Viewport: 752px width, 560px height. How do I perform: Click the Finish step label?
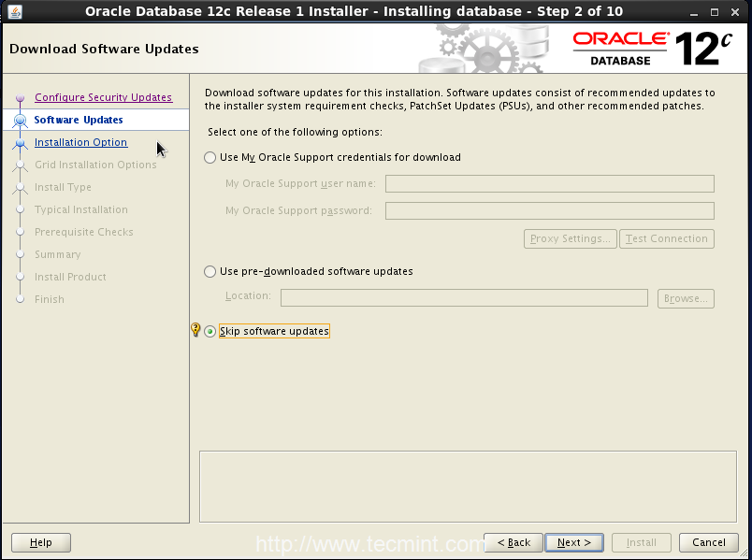pos(50,299)
